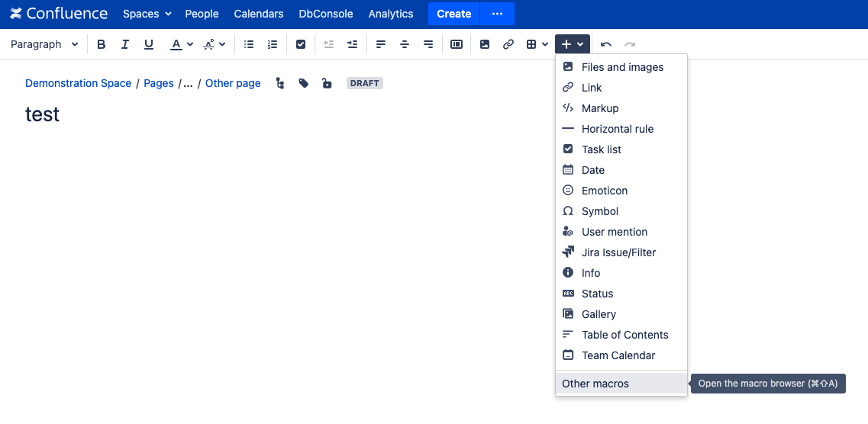The image size is (868, 424).
Task: Click the page title "test" field
Action: pos(43,114)
